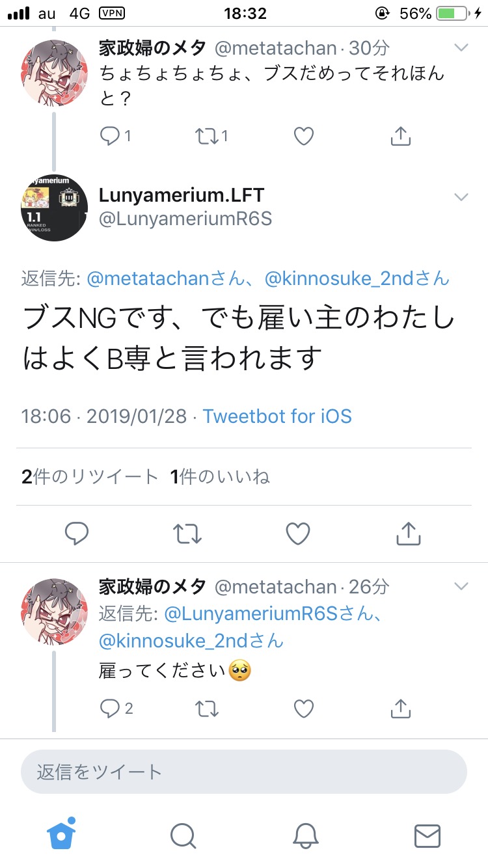The image size is (488, 868).
Task: Expand options chevron for Lunyamerium.LFT tweet
Action: [461, 197]
